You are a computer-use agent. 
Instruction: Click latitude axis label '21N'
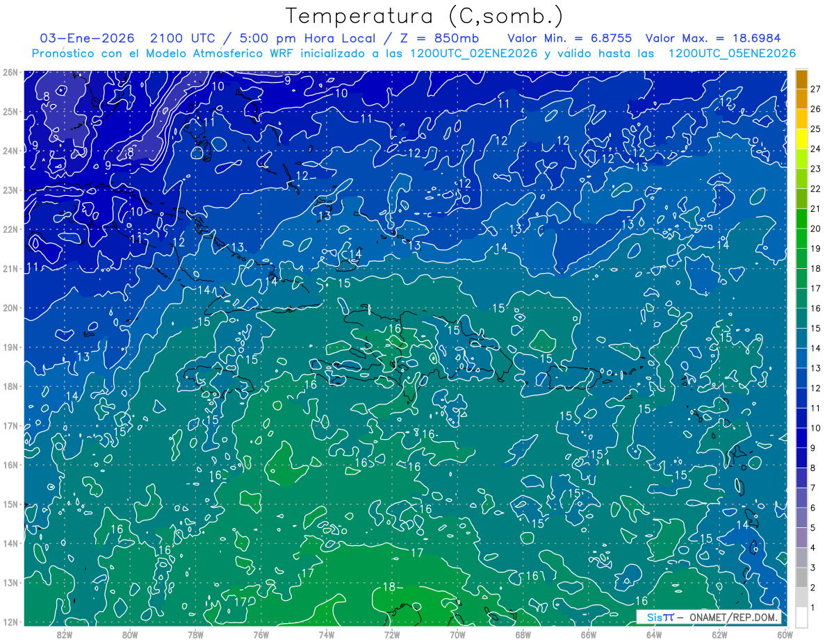(10, 268)
